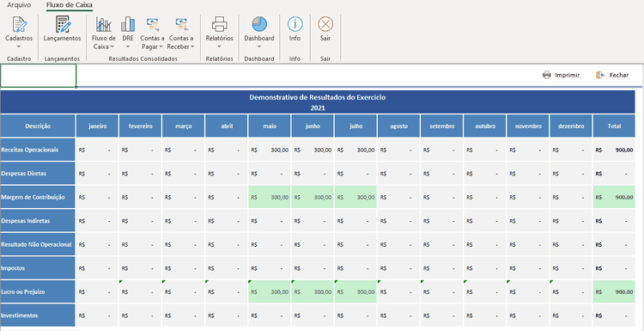Screen dimensions: 644x331
Task: Click the DRE bar chart icon
Action: (x=128, y=24)
